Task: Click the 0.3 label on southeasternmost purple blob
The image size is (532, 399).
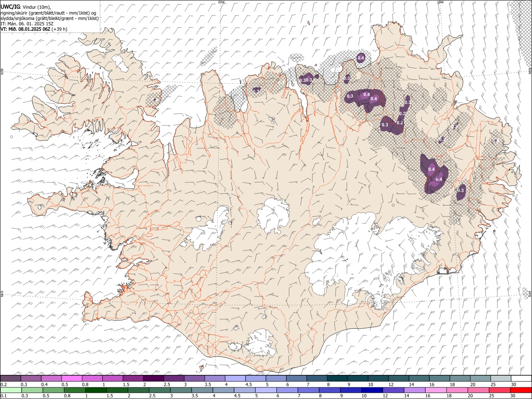Action: coord(461,190)
